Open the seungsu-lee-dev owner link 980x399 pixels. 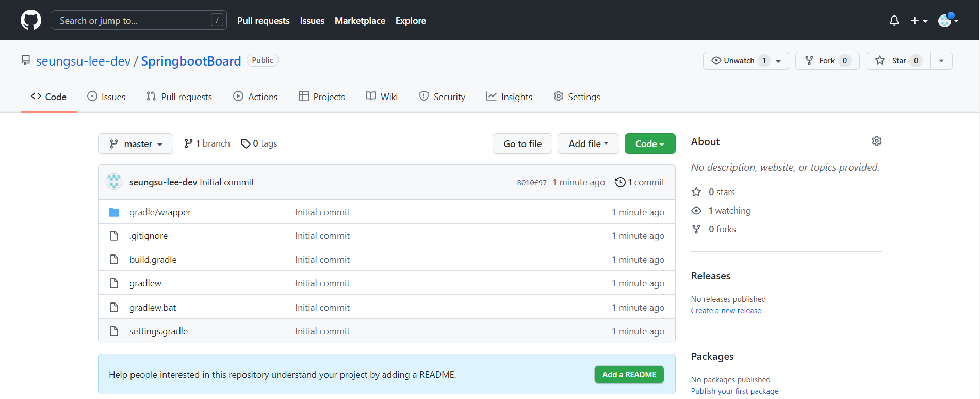pyautogui.click(x=84, y=61)
